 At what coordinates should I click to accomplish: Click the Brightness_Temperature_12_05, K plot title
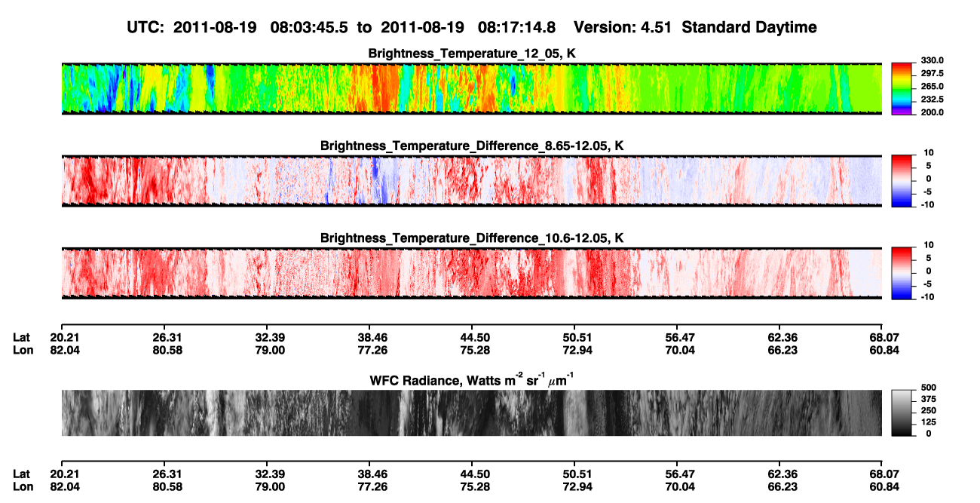click(472, 54)
